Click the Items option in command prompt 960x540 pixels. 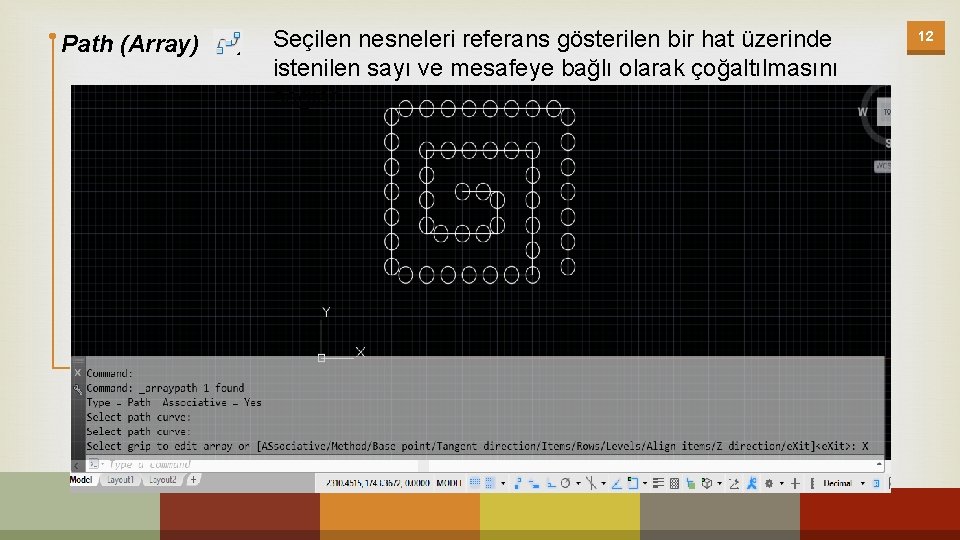555,446
